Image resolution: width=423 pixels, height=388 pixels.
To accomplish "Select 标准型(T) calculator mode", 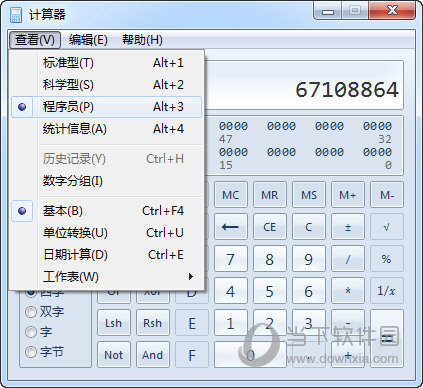I will pyautogui.click(x=106, y=63).
